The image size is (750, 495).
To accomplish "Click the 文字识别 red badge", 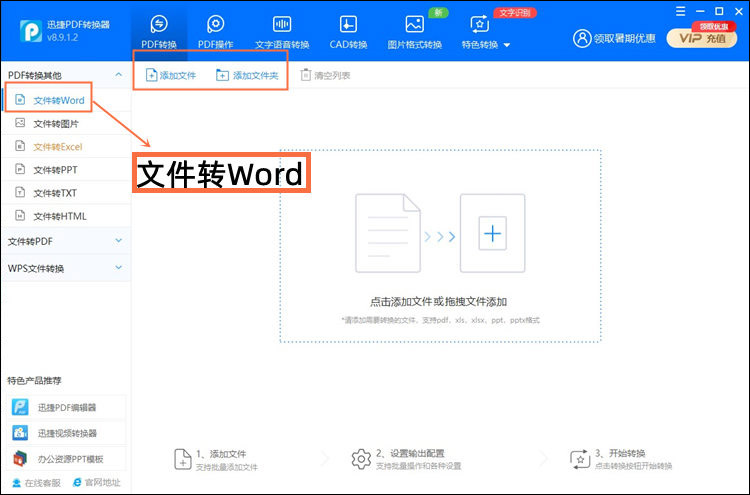I will pyautogui.click(x=515, y=12).
